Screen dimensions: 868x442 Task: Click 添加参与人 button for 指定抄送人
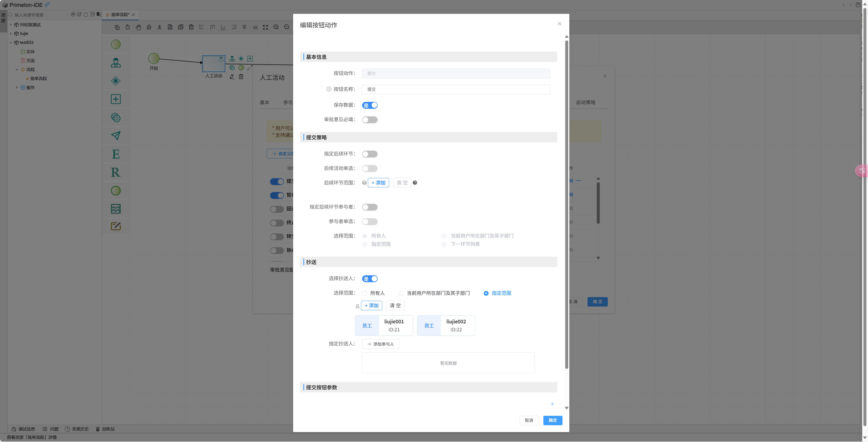tap(380, 344)
